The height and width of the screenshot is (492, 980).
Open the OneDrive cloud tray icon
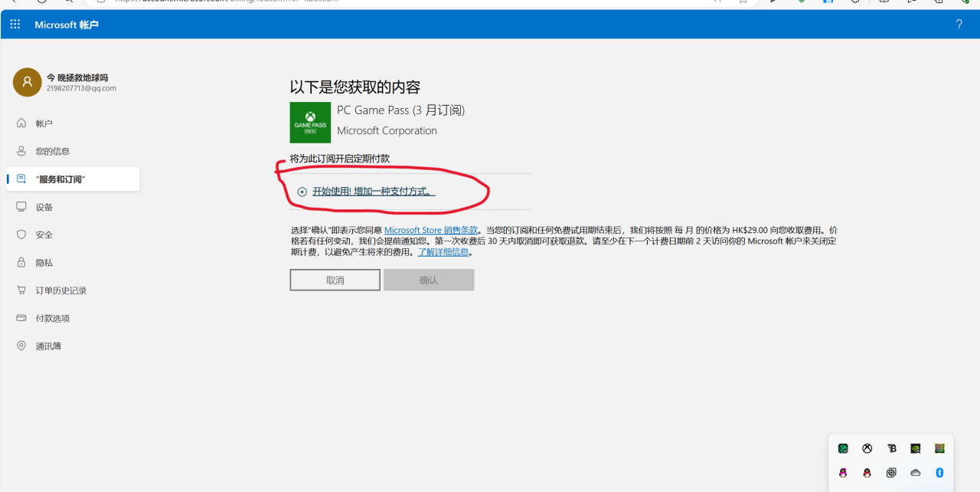915,473
